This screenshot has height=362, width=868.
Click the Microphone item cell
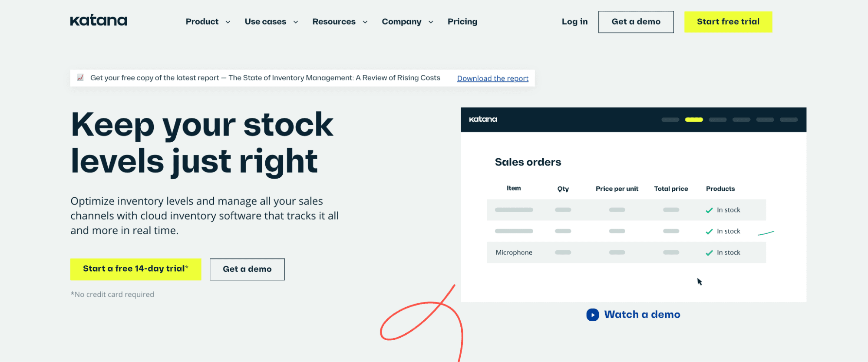tap(514, 252)
